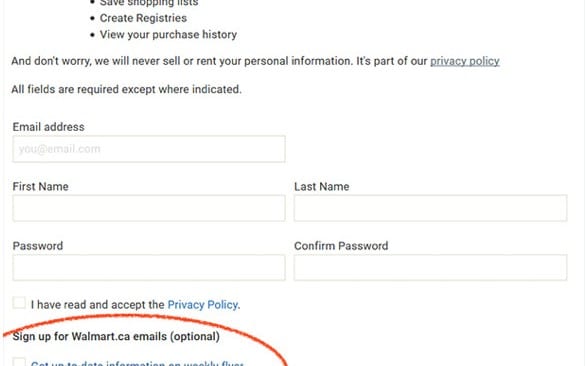Click the Password label text
The width and height of the screenshot is (586, 366).
[38, 246]
